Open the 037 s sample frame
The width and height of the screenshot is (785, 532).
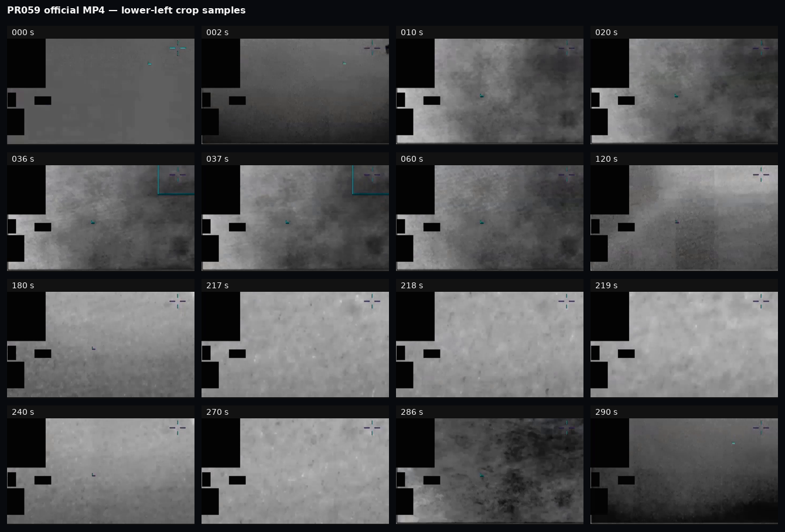tap(295, 218)
